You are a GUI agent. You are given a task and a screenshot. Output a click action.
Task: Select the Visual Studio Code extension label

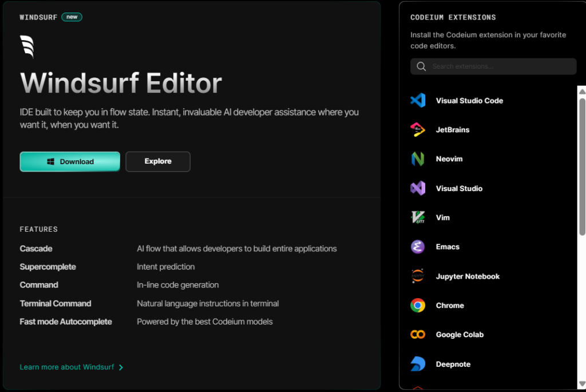(469, 101)
